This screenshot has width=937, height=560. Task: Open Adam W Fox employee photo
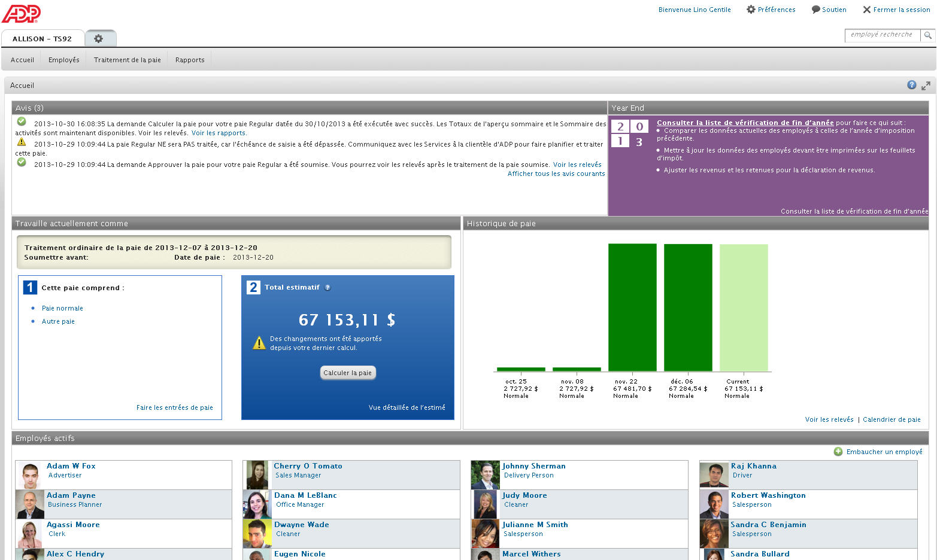pos(30,475)
